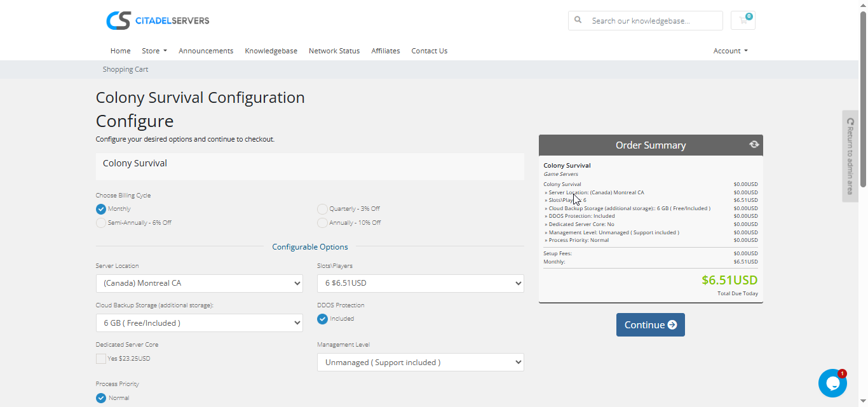This screenshot has width=868, height=407.
Task: Choose Quarterly 3% Off billing
Action: (323, 209)
